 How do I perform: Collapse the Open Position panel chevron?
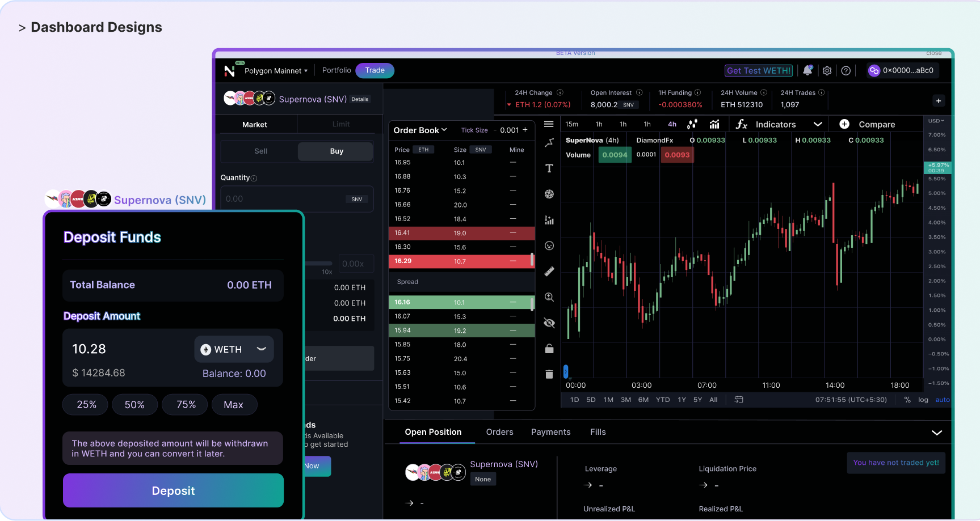(936, 432)
